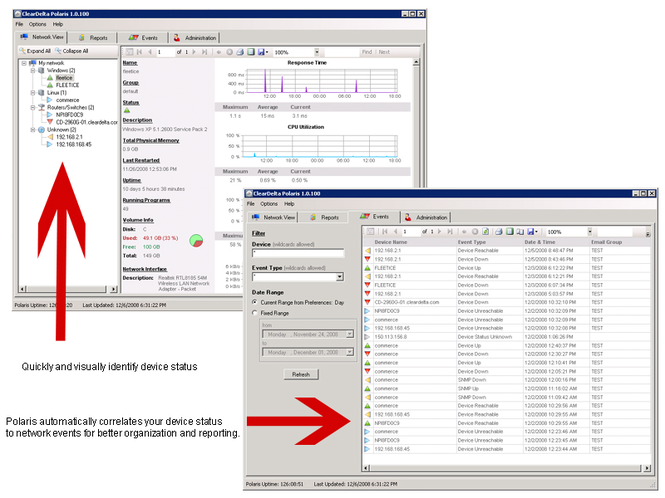Click document map icon in Events window toolbar
665x498 pixels.
tap(370, 232)
